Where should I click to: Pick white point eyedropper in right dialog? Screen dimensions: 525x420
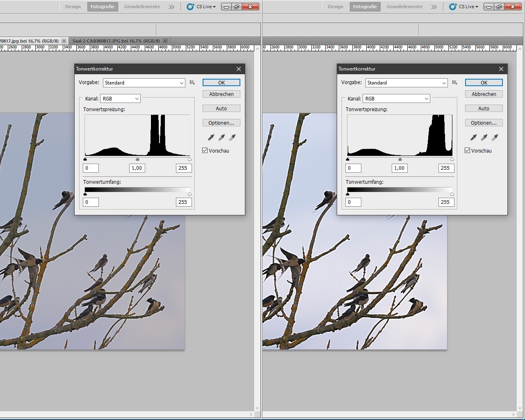tap(495, 137)
